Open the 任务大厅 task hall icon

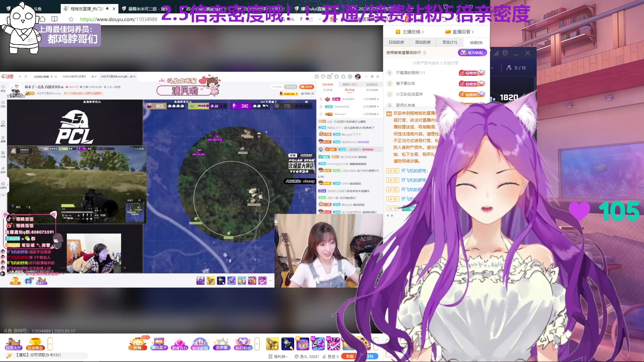(x=13, y=344)
